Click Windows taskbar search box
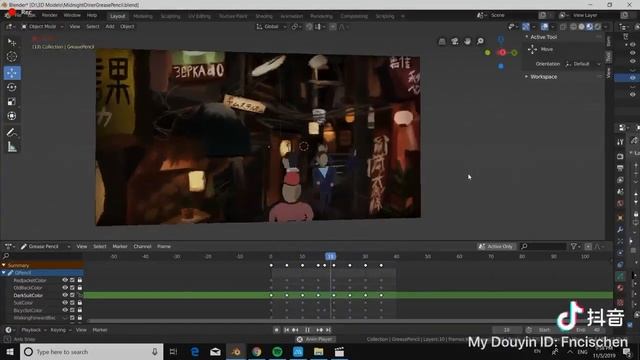The width and height of the screenshot is (640, 360). [x=92, y=352]
